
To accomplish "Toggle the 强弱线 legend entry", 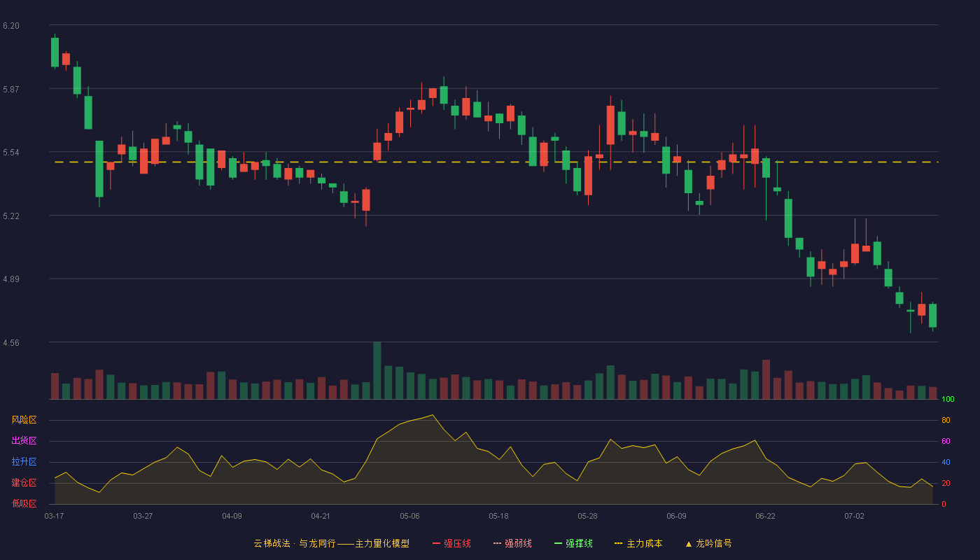I will [512, 543].
